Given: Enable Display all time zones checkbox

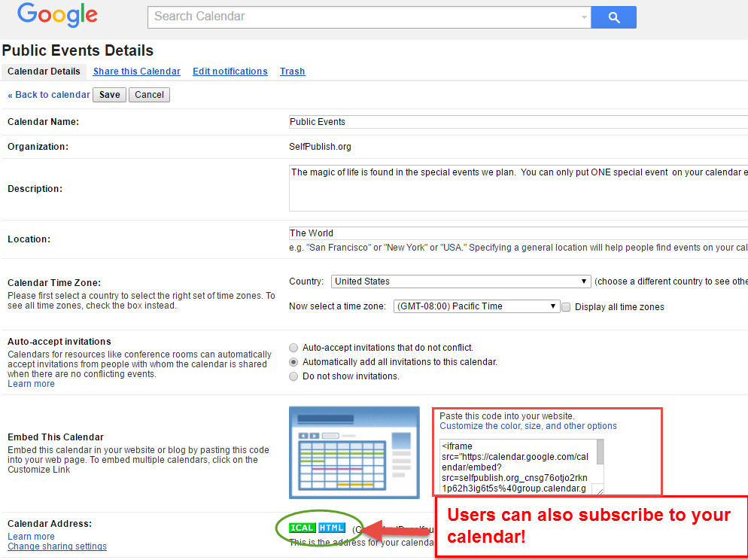Looking at the screenshot, I should pyautogui.click(x=566, y=307).
